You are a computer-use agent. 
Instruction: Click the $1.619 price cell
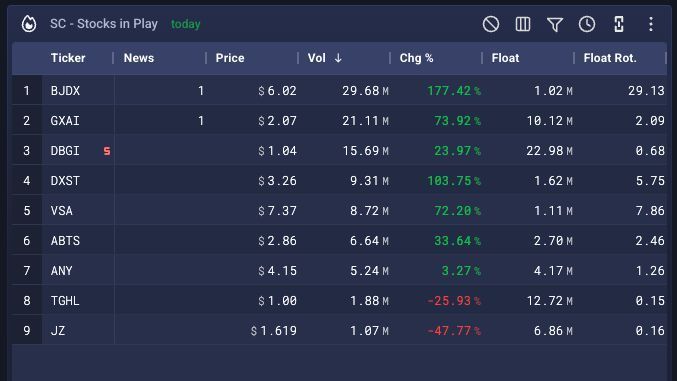274,331
